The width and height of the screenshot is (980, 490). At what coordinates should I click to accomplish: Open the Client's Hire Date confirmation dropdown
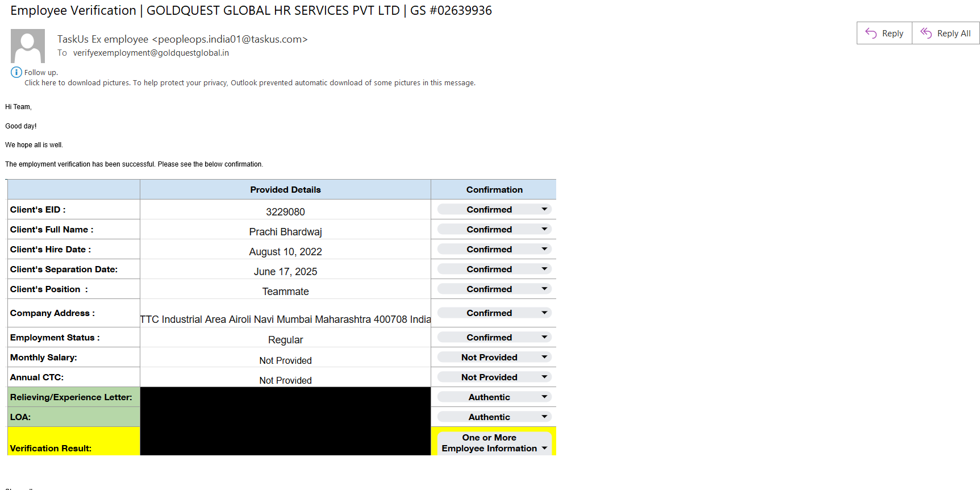(x=494, y=249)
